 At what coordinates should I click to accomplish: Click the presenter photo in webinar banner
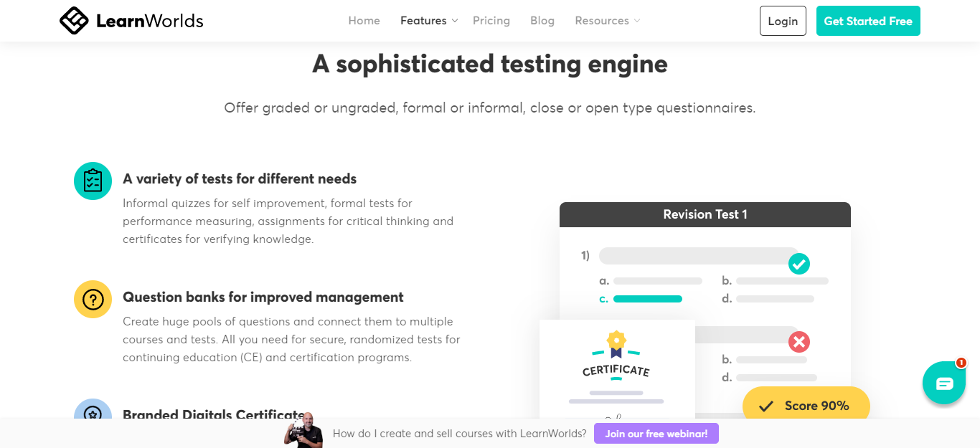pyautogui.click(x=303, y=430)
